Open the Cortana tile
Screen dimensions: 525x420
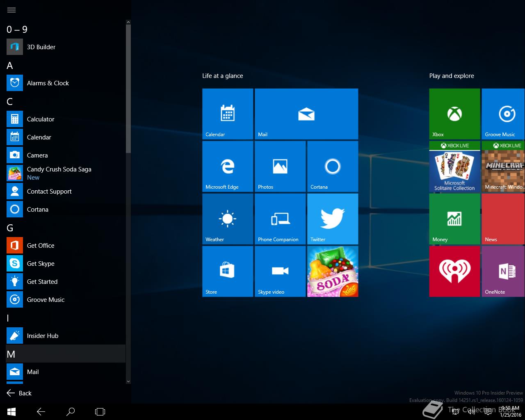[333, 166]
